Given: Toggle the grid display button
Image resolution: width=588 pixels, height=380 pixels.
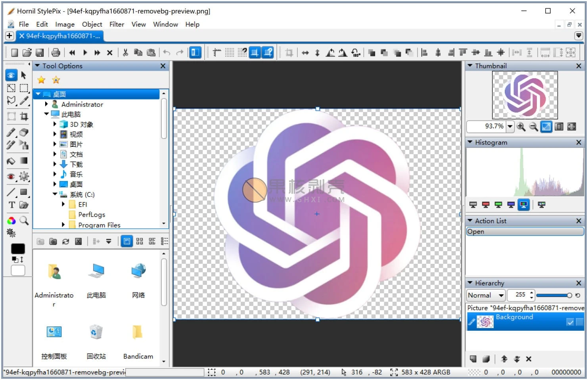Looking at the screenshot, I should (230, 52).
